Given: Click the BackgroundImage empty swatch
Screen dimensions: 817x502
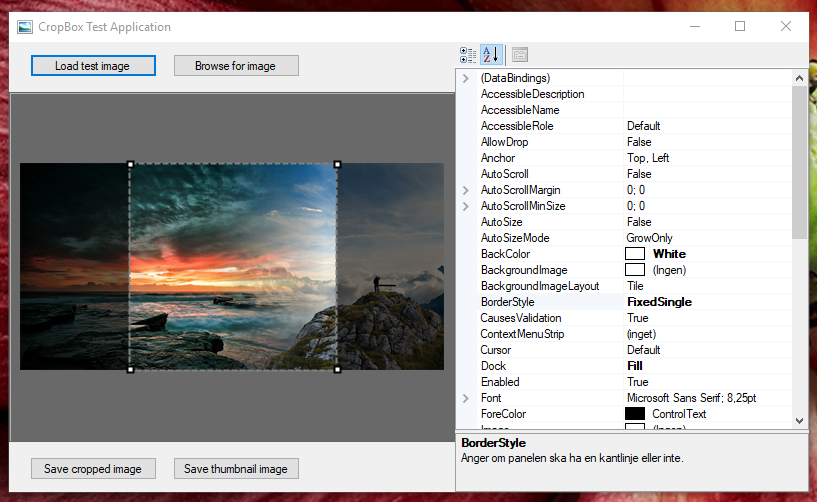Looking at the screenshot, I should click(635, 270).
